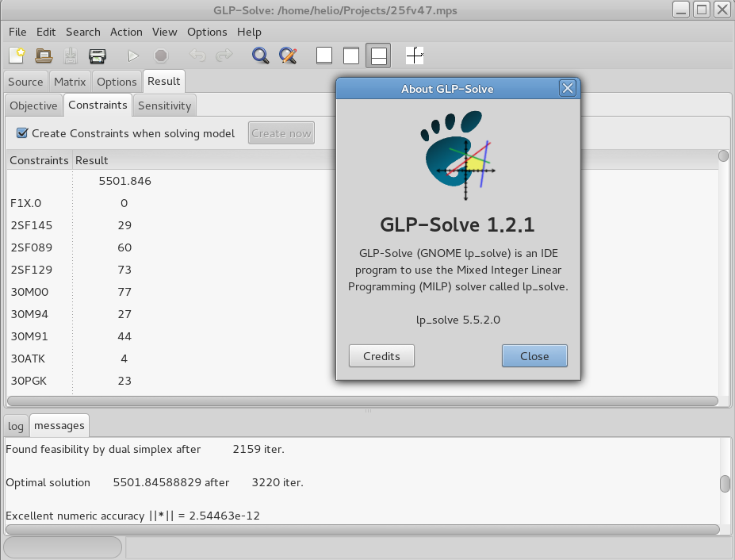Click the constraints table horizontal scrollbar
735x560 pixels.
(362, 401)
